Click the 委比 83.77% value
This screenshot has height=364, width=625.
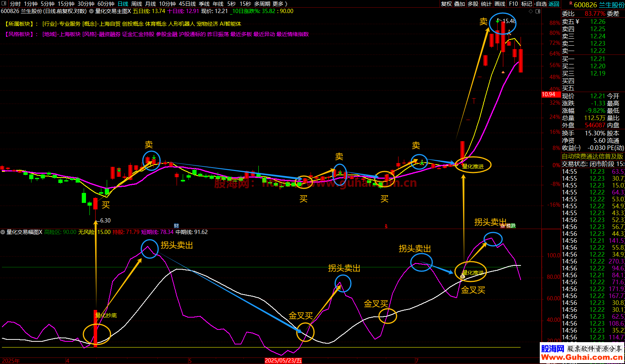[595, 14]
